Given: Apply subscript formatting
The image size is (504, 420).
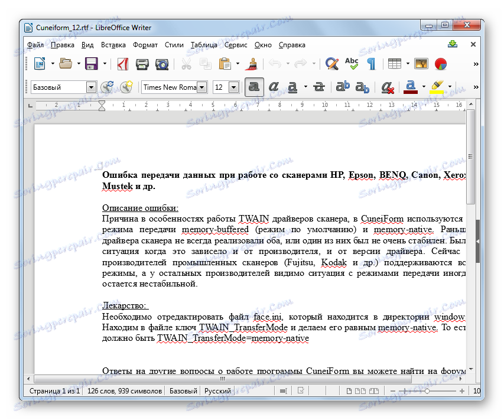Looking at the screenshot, I should (362, 87).
